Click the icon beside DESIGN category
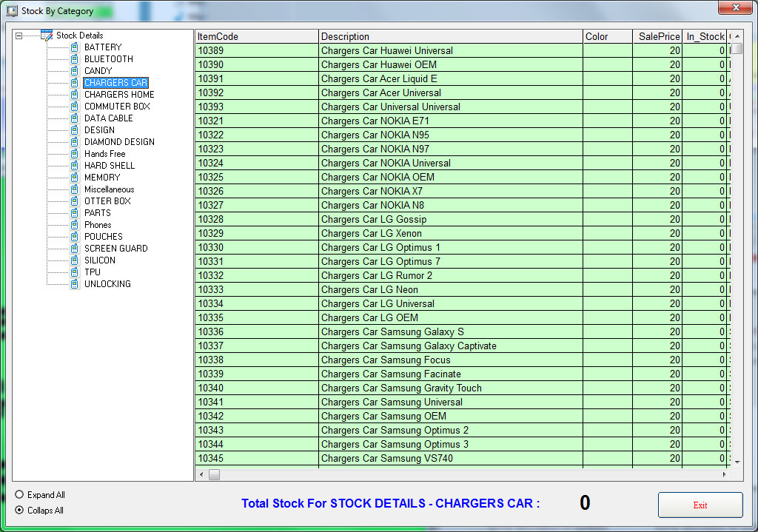 (75, 130)
